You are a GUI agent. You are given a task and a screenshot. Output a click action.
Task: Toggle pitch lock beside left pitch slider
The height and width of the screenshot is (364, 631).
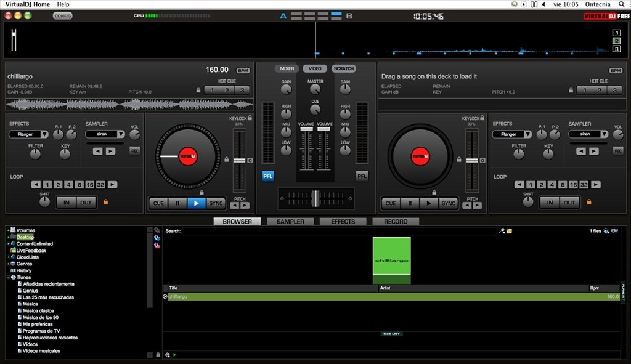(227, 160)
